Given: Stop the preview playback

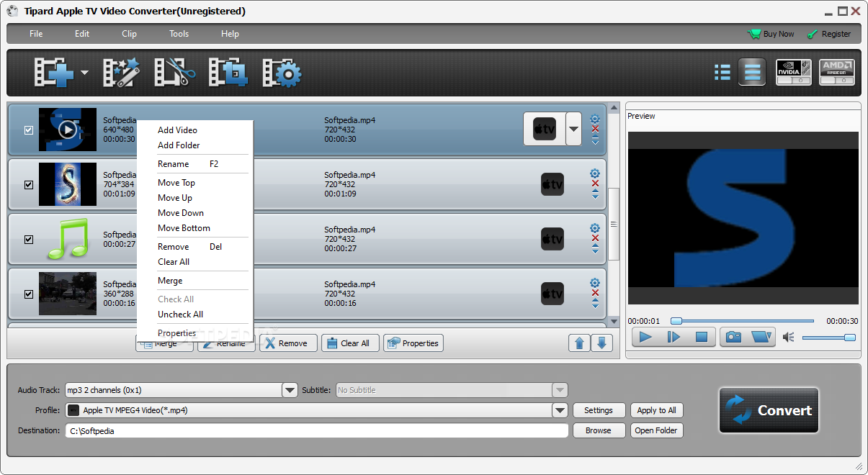Looking at the screenshot, I should coord(701,337).
